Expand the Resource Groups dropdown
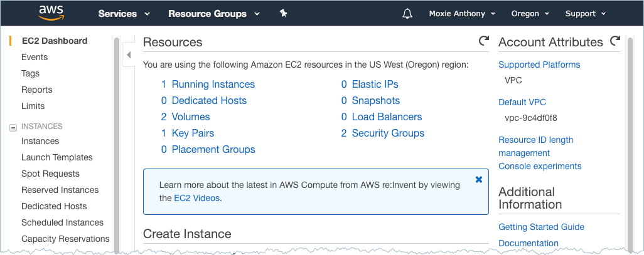The image size is (644, 255). 214,14
